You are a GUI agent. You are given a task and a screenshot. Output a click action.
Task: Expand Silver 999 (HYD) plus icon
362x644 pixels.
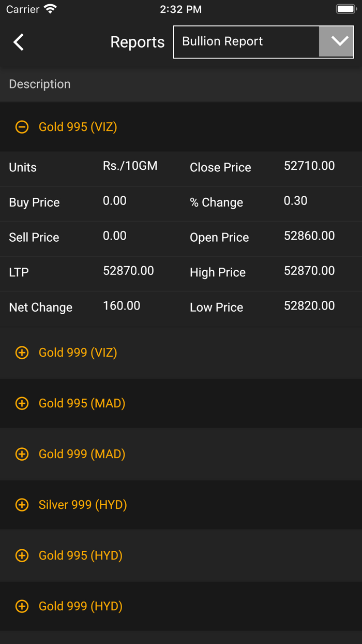tap(22, 505)
